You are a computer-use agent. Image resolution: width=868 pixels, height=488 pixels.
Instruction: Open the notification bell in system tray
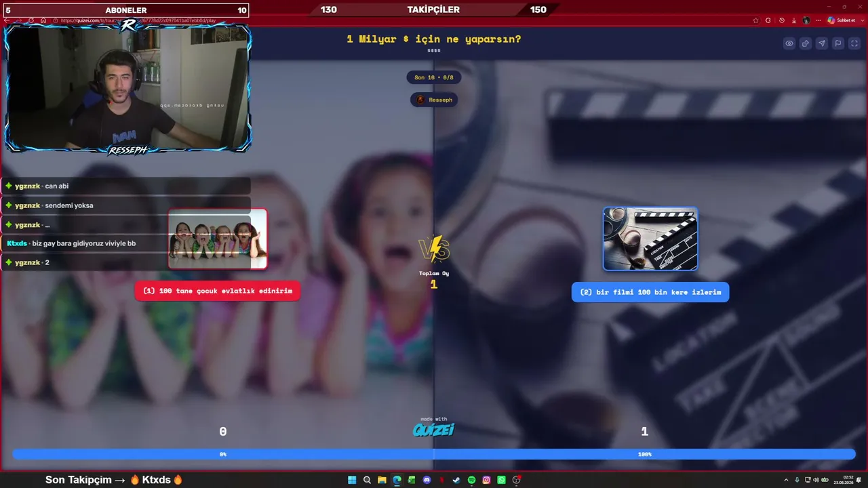[859, 480]
